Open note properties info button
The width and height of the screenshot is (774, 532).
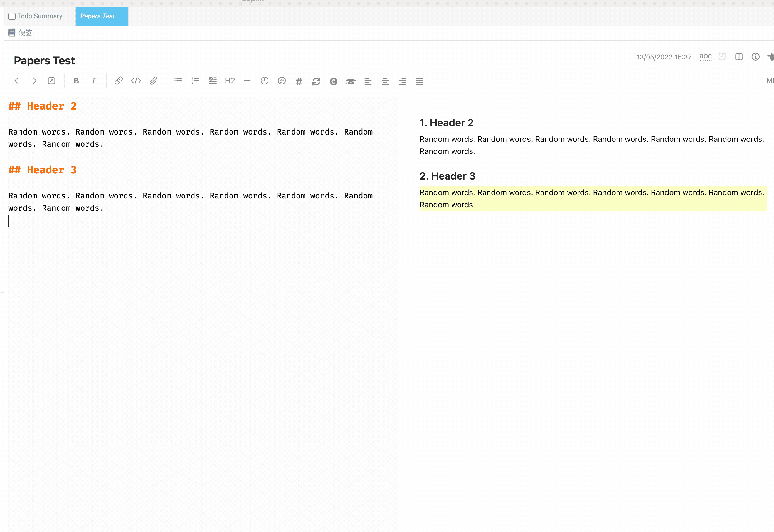click(x=755, y=57)
